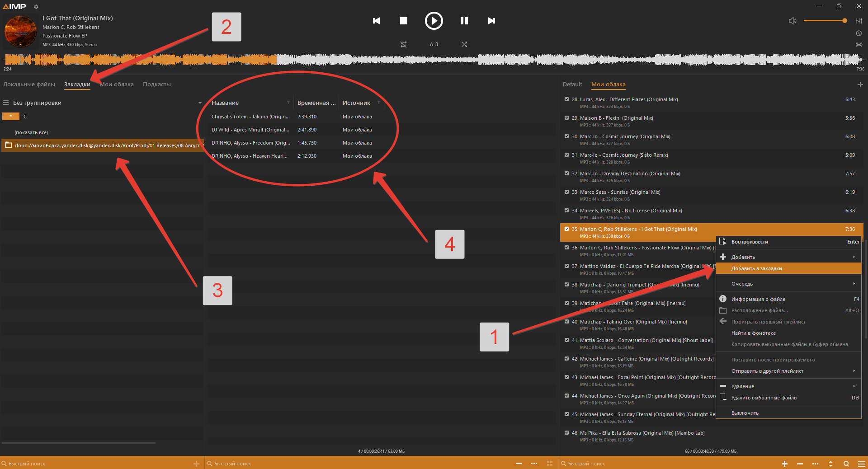868x469 pixels.
Task: Click the starred orange filter label
Action: 11,117
